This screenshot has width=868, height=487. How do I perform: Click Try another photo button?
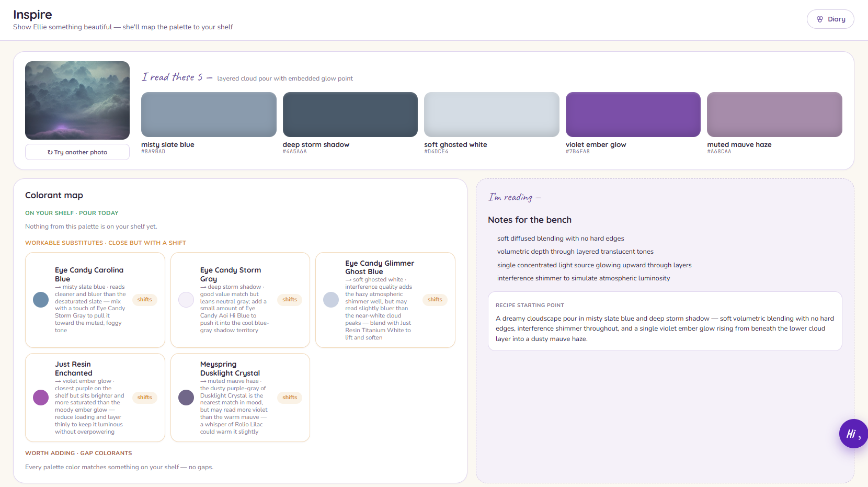[77, 152]
